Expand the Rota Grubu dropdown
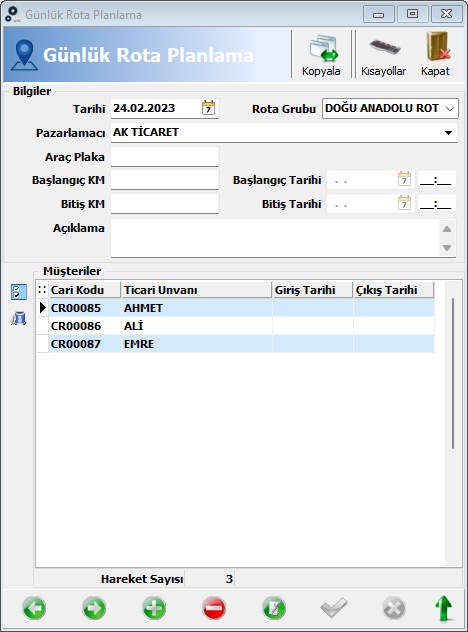Screen dimensions: 468x632 (x=450, y=108)
